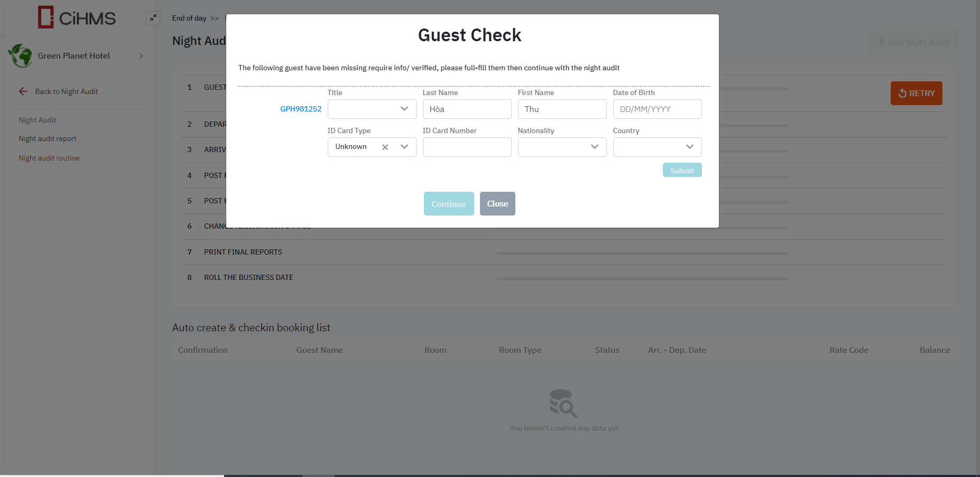Click the Confirmation column header
This screenshot has height=477, width=980.
pos(203,350)
